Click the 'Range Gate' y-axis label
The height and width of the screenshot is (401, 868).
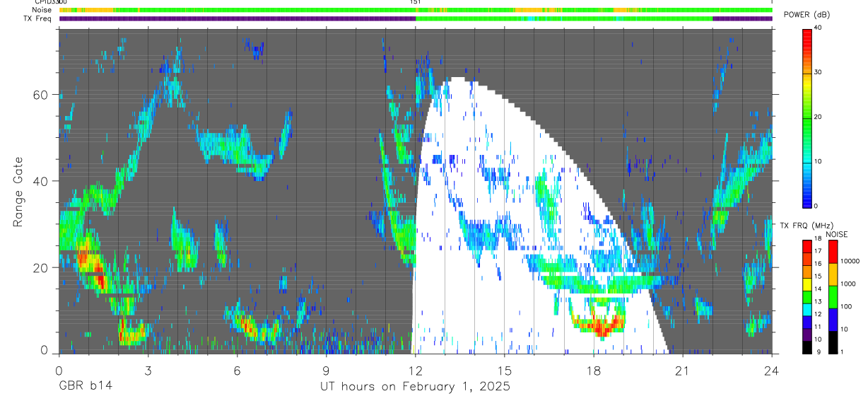pyautogui.click(x=18, y=192)
